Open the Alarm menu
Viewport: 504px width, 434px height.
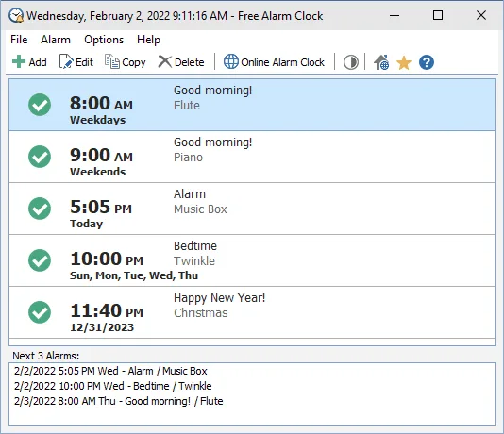[x=56, y=40]
